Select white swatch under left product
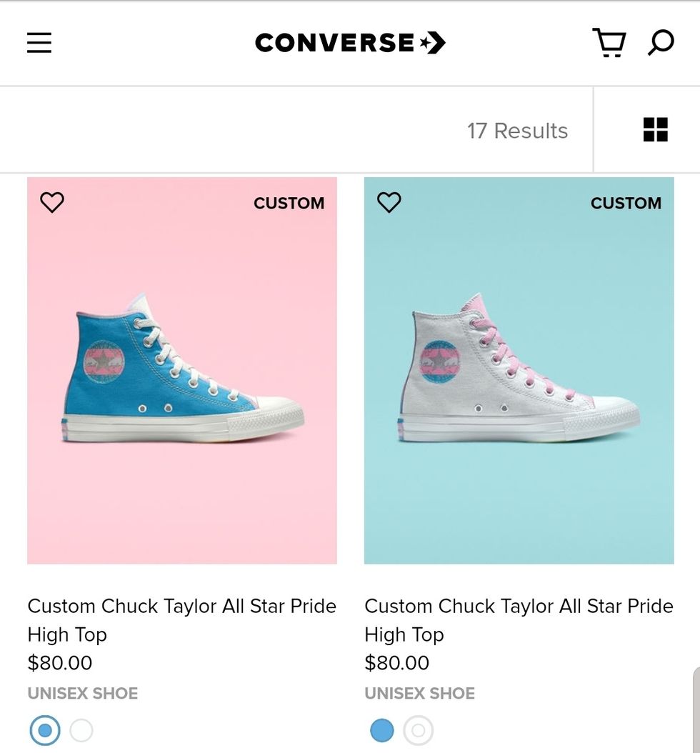This screenshot has width=700, height=753. 81,731
